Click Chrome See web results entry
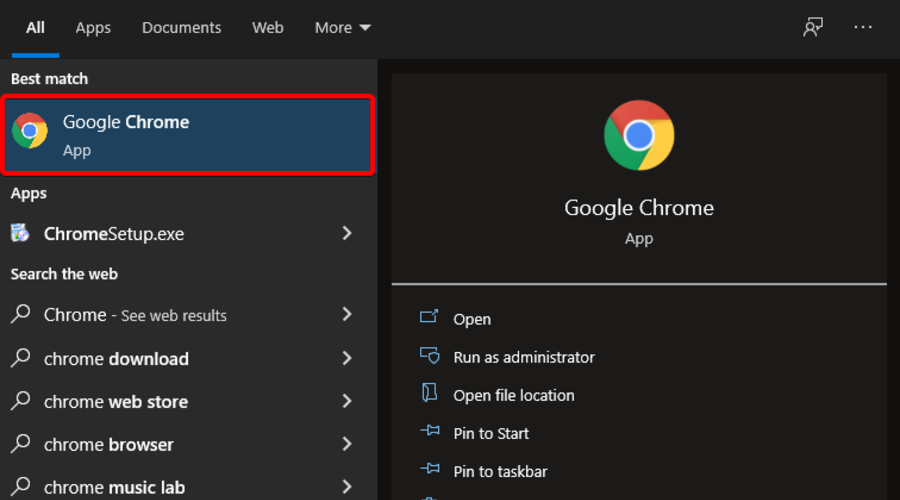The image size is (900, 500). click(x=135, y=315)
